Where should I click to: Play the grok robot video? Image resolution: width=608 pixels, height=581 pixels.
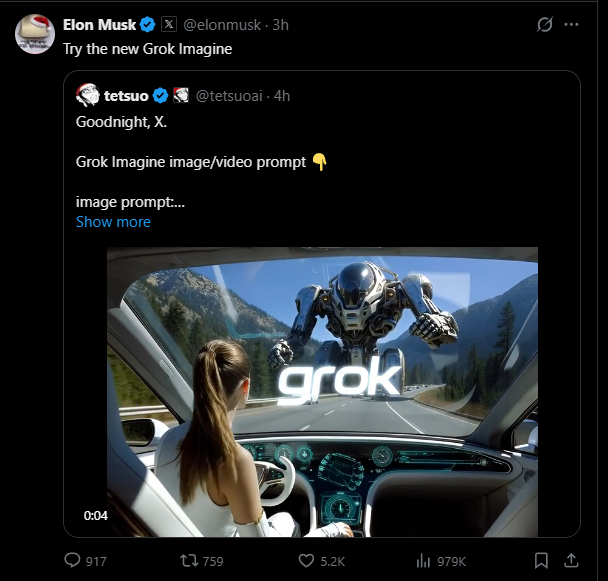(322, 392)
